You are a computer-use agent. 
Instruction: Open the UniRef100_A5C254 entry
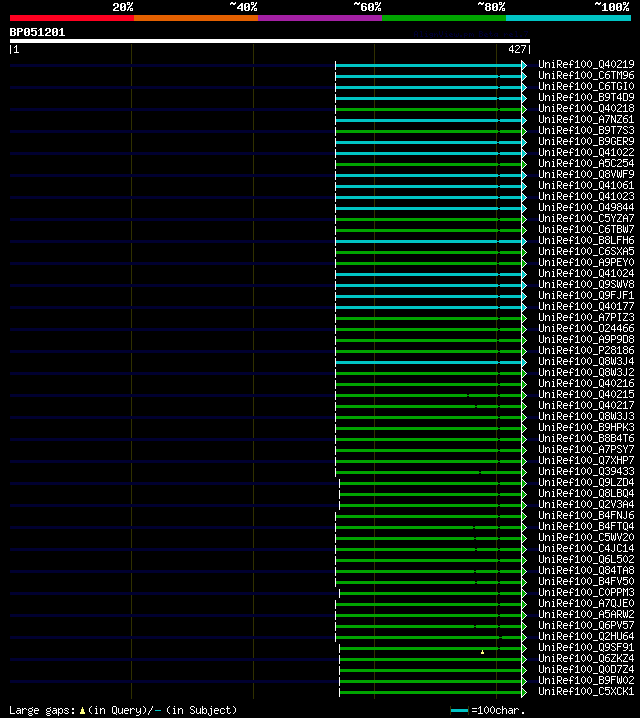coord(586,163)
